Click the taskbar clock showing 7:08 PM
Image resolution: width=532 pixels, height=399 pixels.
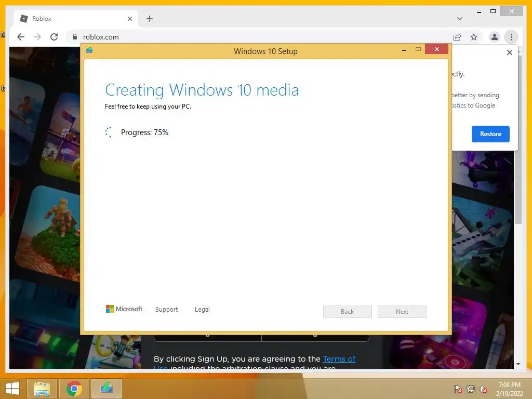509,389
